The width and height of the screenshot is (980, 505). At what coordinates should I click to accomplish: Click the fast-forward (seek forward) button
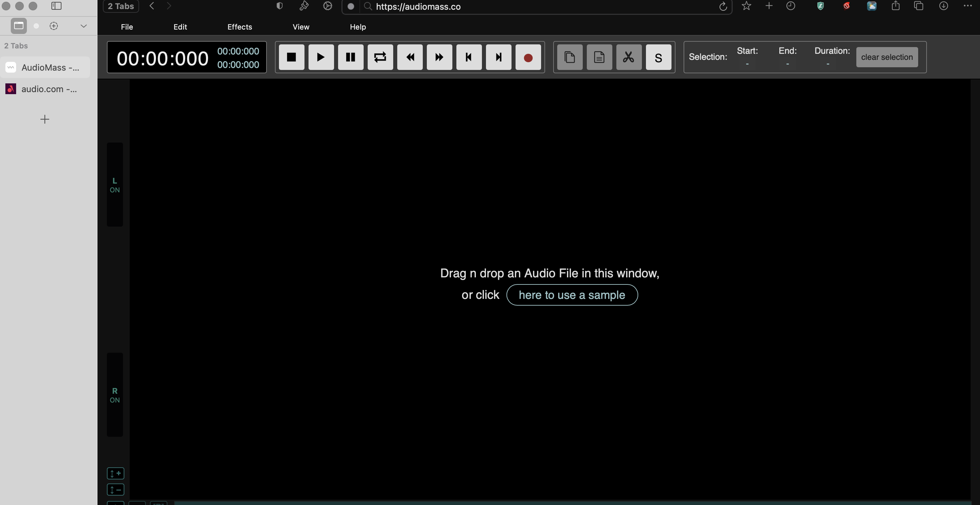[x=439, y=57]
